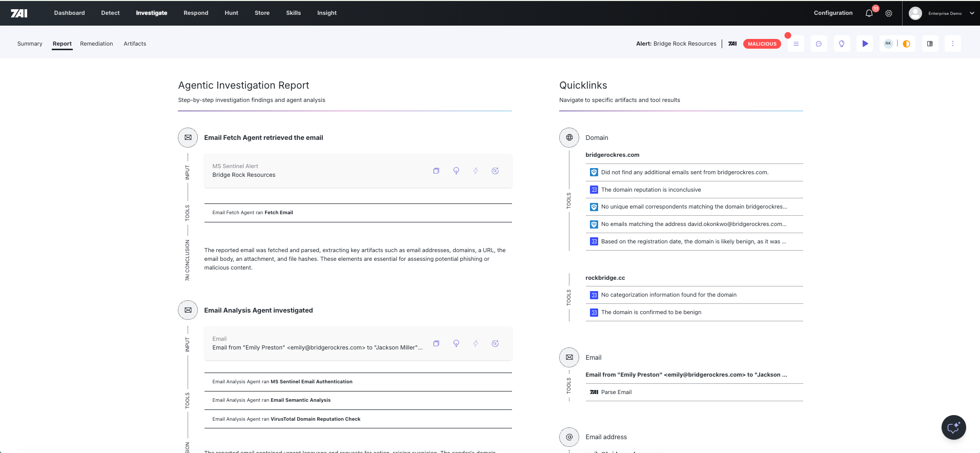Go to Insight
Screen dimensions: 980x453
tap(327, 13)
